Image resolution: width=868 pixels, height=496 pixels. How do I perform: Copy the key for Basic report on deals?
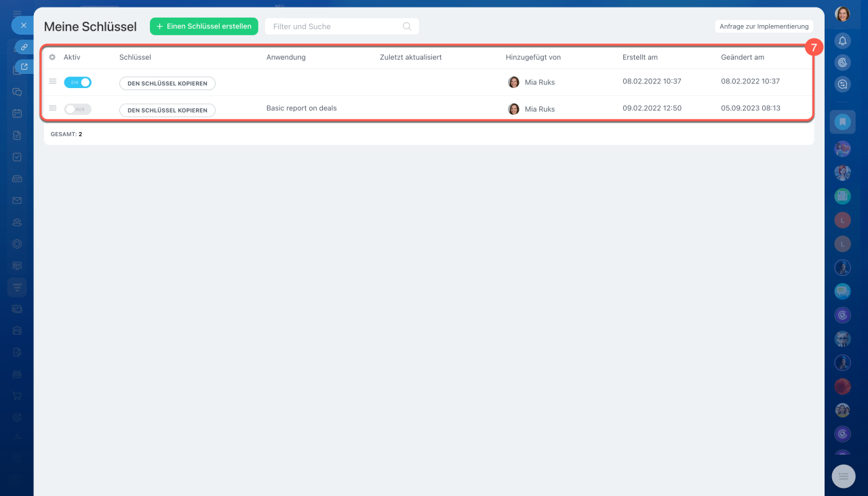click(167, 110)
